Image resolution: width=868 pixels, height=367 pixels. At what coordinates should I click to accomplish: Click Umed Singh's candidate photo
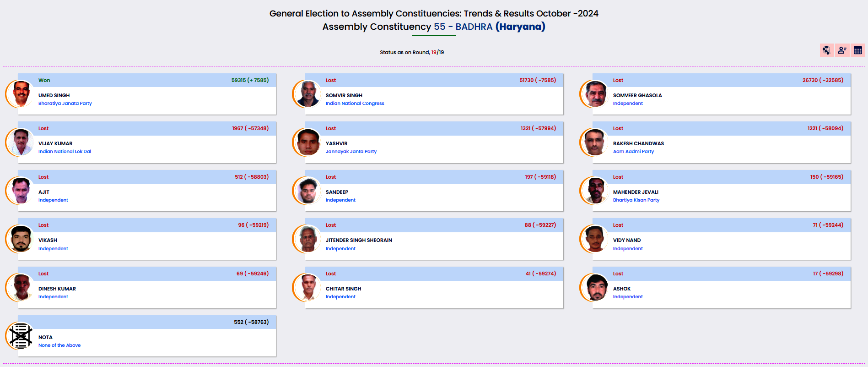click(21, 94)
